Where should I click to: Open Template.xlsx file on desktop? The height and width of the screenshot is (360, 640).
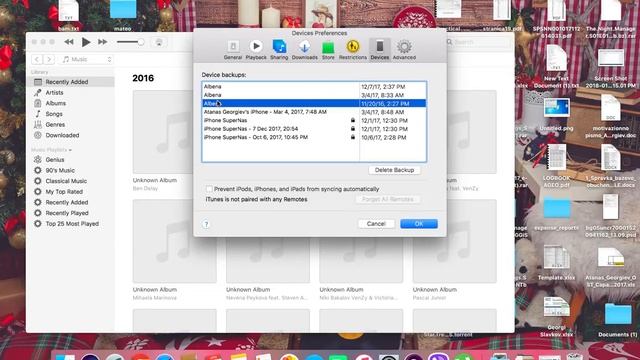(x=556, y=262)
